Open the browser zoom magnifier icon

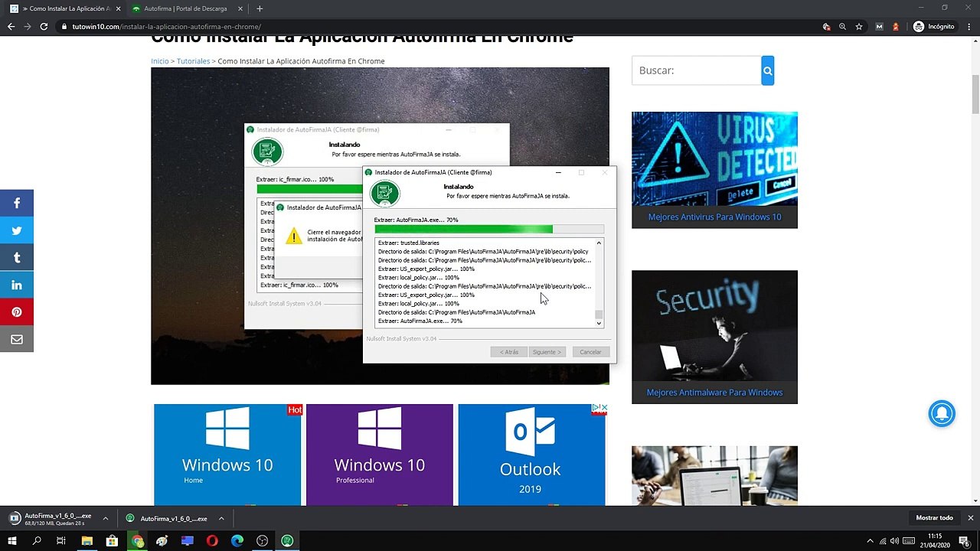point(842,27)
